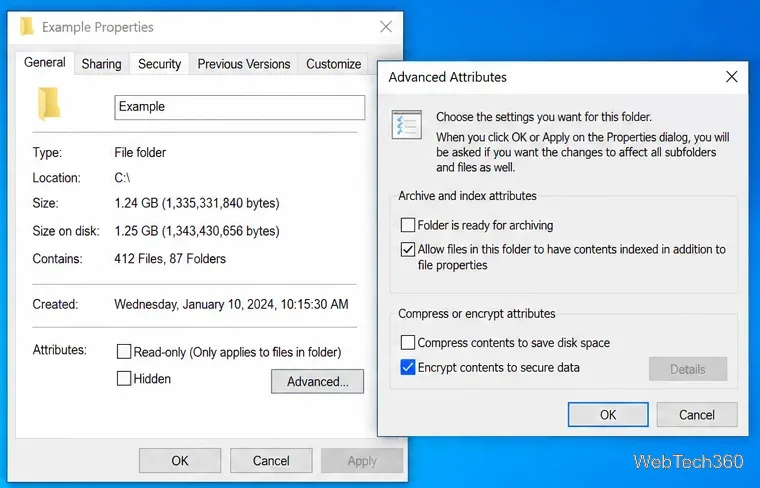The width and height of the screenshot is (760, 488).
Task: Uncheck Allow files to have contents indexed
Action: tap(408, 249)
